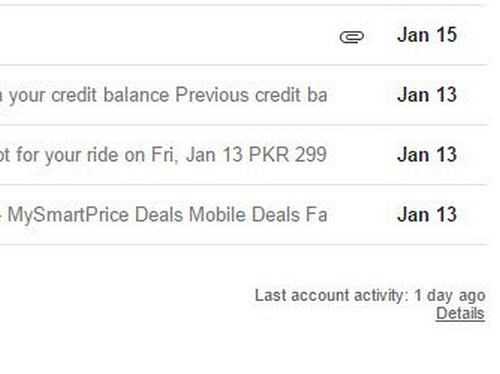Image resolution: width=500 pixels, height=374 pixels.
Task: Open the MySmartPrice Deals email
Action: [x=244, y=214]
